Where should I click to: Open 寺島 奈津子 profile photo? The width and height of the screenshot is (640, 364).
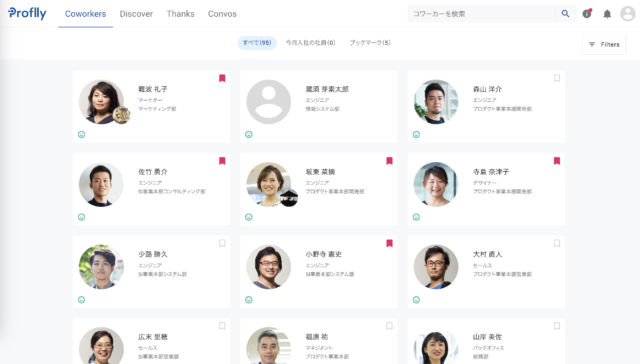436,184
